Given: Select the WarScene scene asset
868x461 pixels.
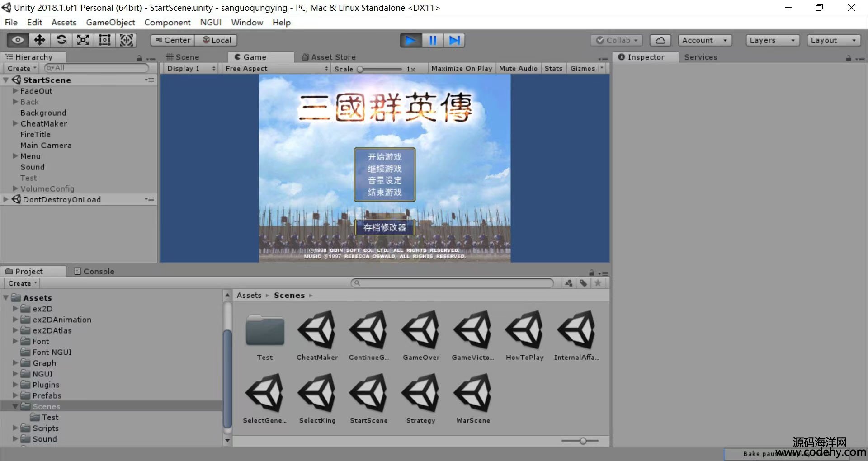Looking at the screenshot, I should click(x=473, y=399).
